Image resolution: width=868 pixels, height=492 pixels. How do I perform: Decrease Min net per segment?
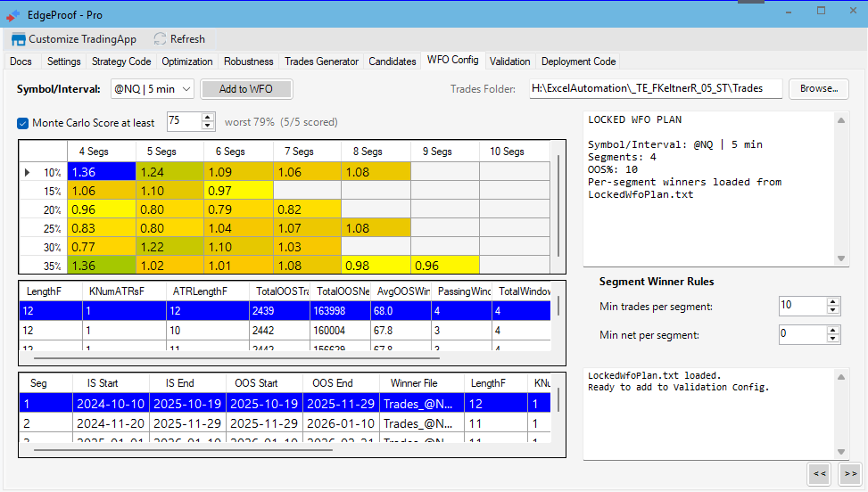tap(833, 339)
